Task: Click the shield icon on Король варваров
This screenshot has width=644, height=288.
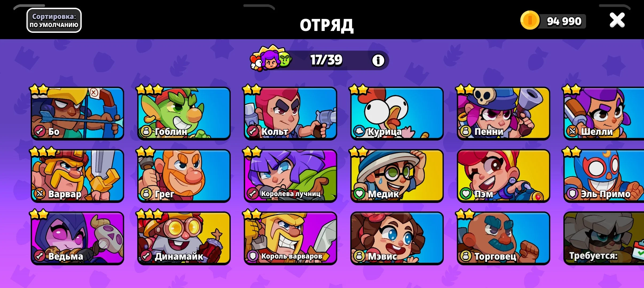Action: [x=253, y=256]
